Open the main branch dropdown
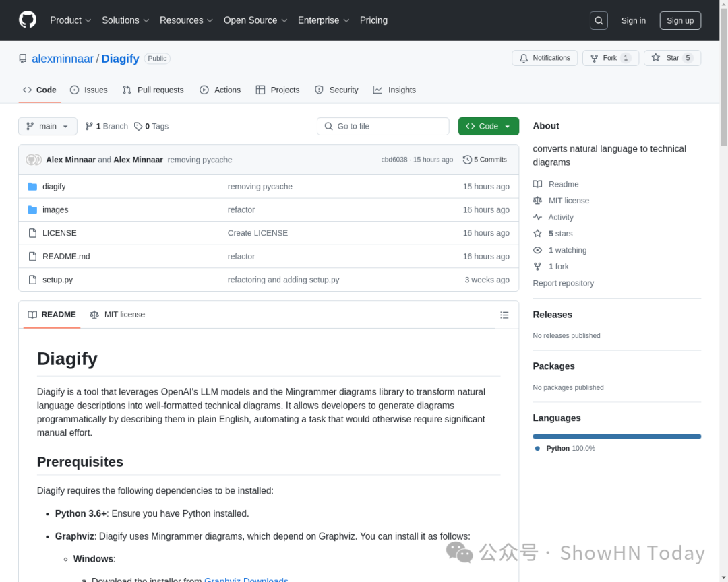This screenshot has height=582, width=728. pos(48,126)
